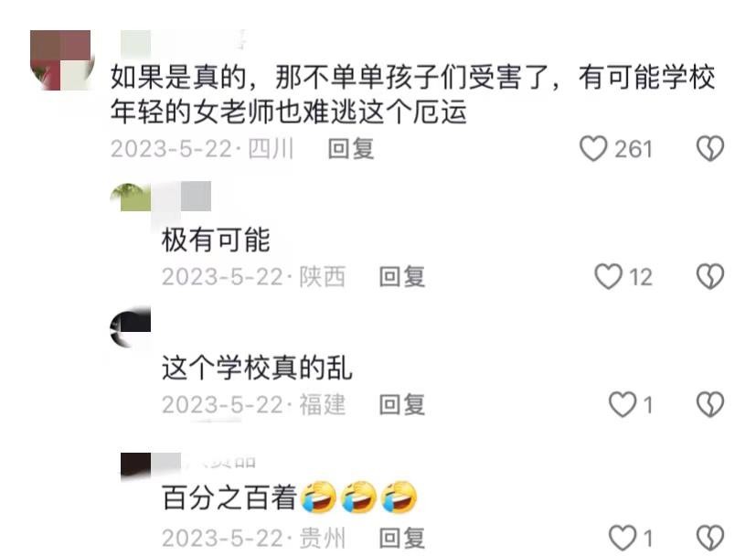Select the main comment text about 女老师

click(x=412, y=94)
